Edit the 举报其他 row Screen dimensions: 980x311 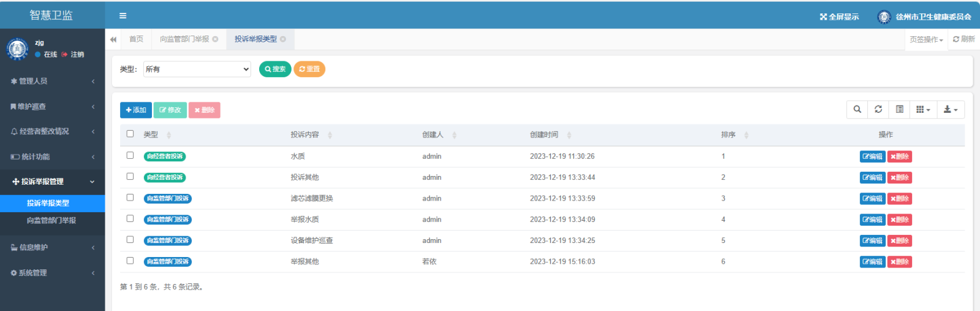coord(872,262)
